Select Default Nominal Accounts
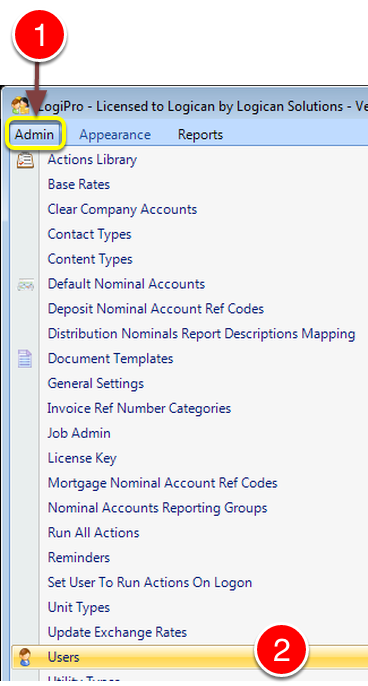This screenshot has width=368, height=686. [126, 284]
